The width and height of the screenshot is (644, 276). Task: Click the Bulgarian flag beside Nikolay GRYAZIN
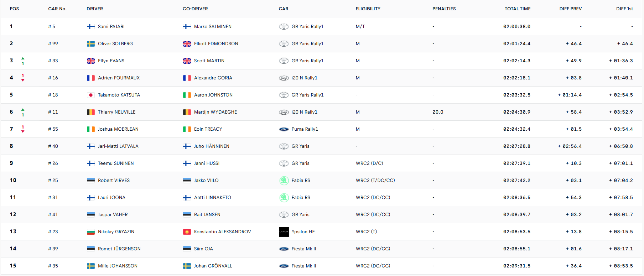point(91,231)
